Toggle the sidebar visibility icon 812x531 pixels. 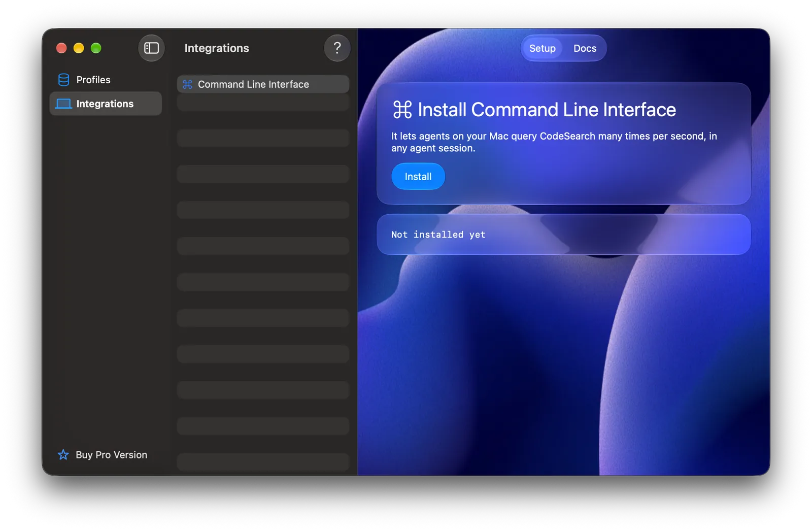pos(151,48)
